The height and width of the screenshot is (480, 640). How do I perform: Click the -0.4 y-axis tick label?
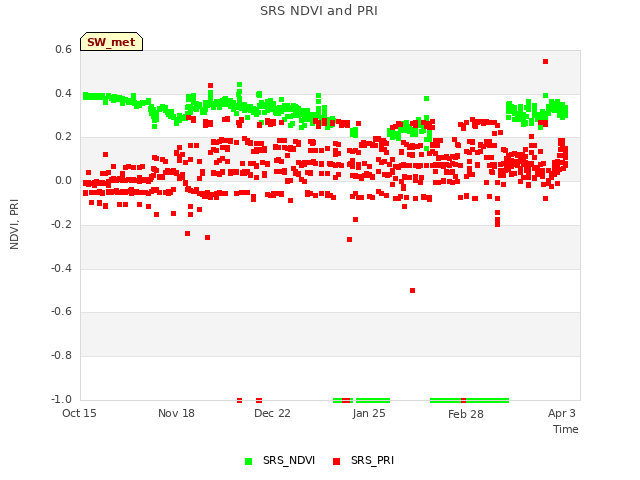coord(61,268)
